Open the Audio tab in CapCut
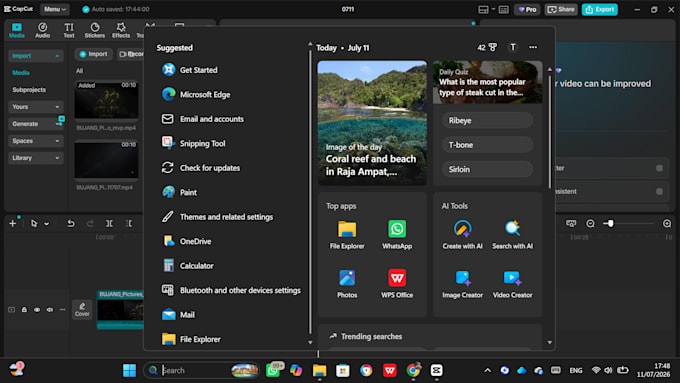 click(42, 30)
